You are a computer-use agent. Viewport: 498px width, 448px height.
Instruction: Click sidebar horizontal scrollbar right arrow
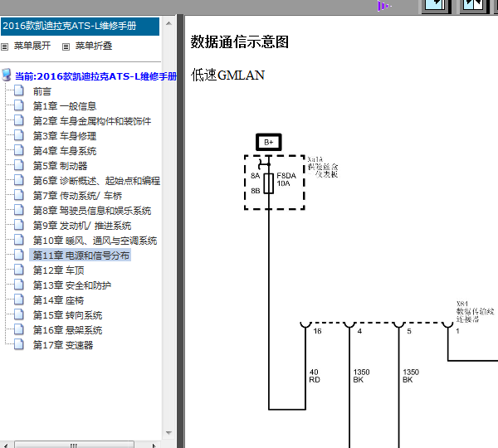click(154, 446)
